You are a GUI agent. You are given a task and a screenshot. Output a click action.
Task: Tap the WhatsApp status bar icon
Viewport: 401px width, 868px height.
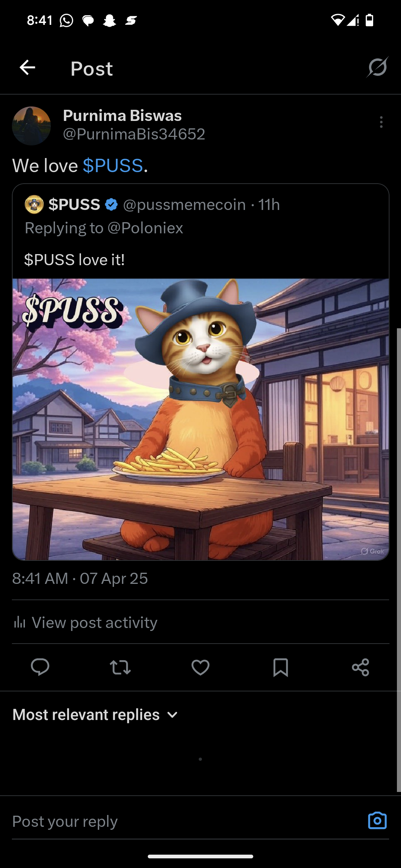pos(66,20)
